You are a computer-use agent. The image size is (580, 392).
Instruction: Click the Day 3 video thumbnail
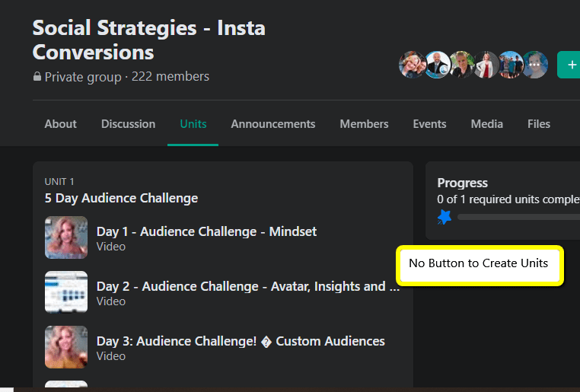point(66,347)
